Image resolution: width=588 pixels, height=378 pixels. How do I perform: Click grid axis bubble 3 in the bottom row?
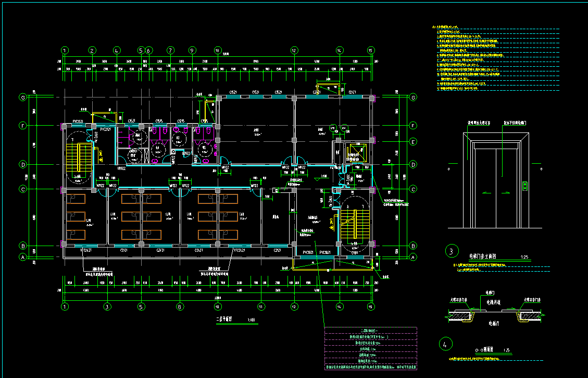point(107,307)
